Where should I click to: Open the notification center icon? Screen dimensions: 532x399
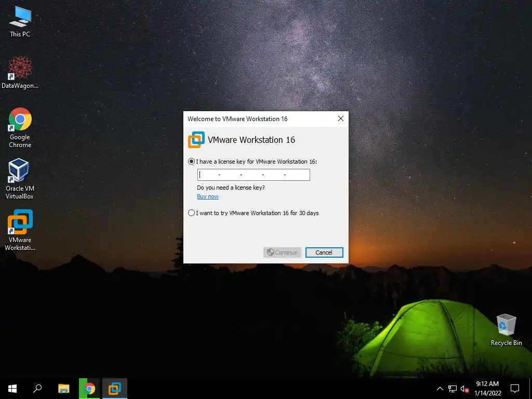(515, 389)
